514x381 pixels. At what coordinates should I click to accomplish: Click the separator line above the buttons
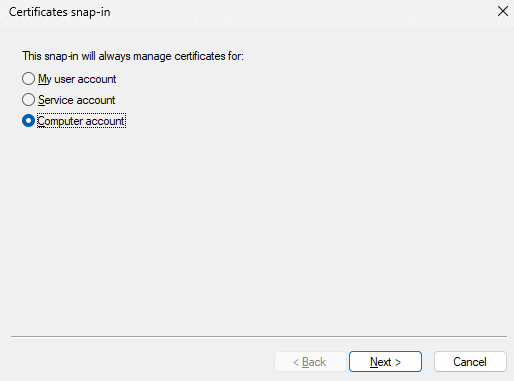[259, 337]
